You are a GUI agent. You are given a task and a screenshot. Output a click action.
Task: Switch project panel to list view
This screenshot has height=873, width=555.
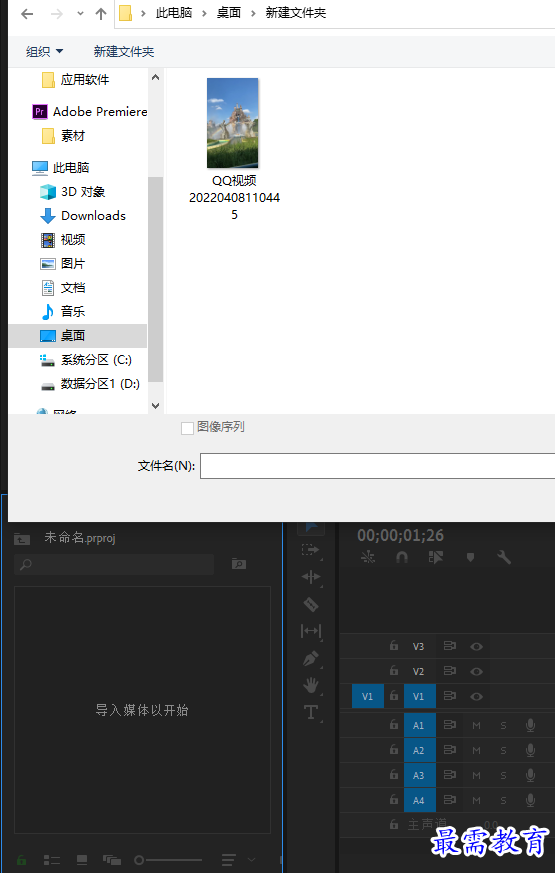(52, 860)
